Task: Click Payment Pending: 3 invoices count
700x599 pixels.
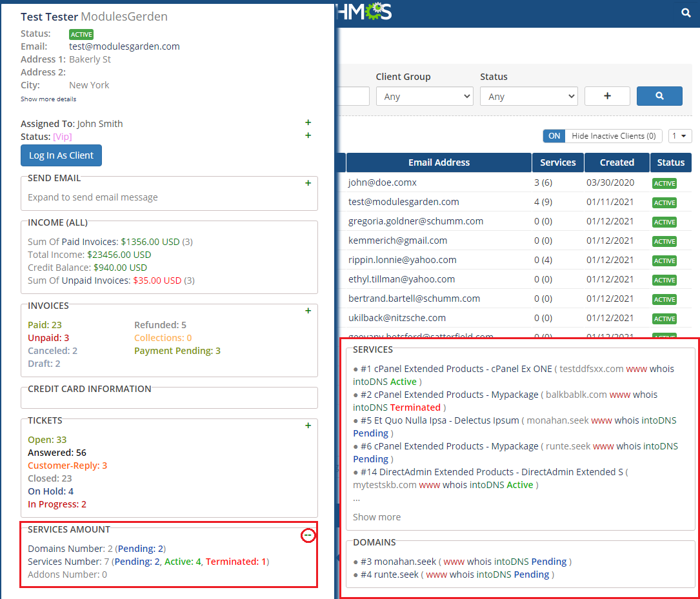Action: pos(177,351)
